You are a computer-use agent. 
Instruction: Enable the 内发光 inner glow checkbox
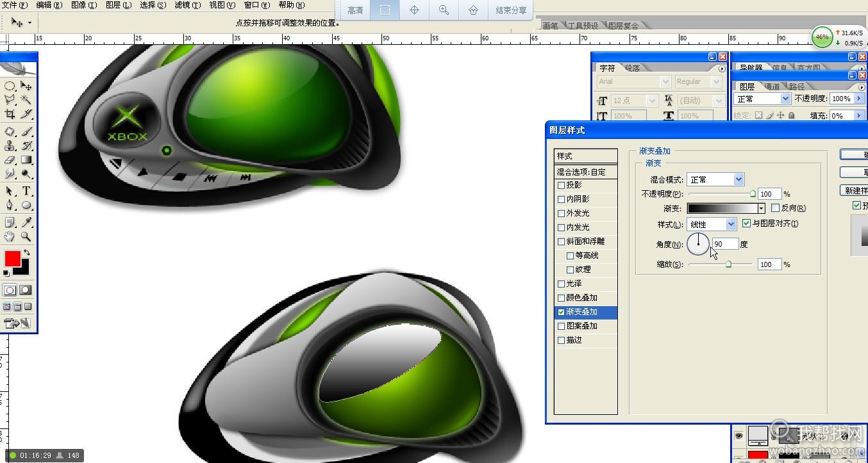pos(562,227)
